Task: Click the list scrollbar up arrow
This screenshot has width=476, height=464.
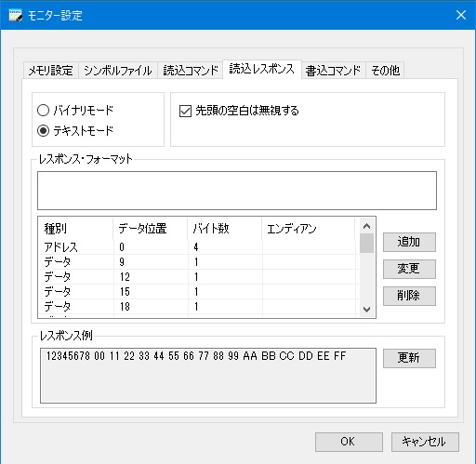Action: click(367, 226)
